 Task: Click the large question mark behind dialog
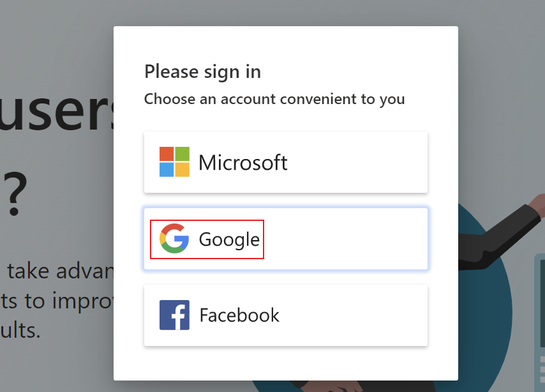pyautogui.click(x=13, y=193)
